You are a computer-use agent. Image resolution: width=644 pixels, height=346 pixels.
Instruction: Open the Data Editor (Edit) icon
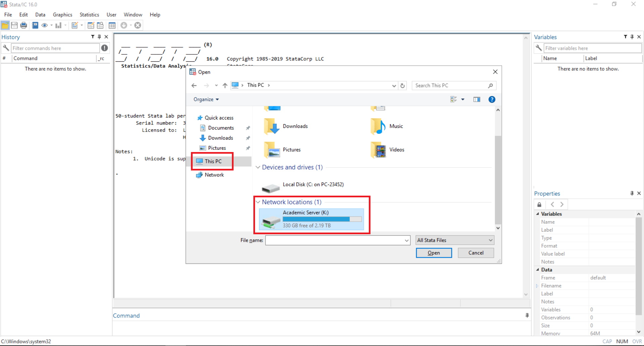coord(91,25)
